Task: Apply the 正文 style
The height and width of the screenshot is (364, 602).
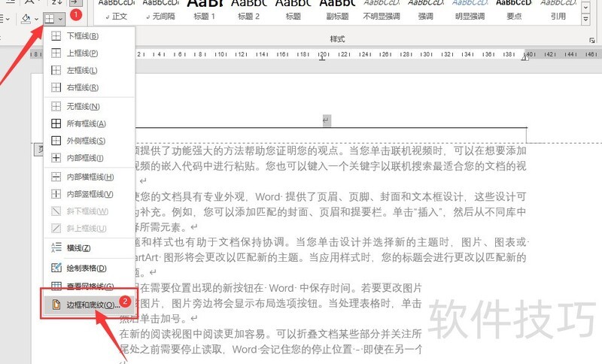Action: (x=117, y=9)
